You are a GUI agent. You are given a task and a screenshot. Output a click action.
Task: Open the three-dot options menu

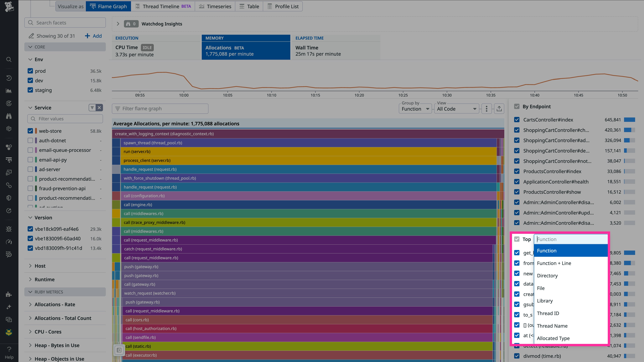click(x=486, y=109)
